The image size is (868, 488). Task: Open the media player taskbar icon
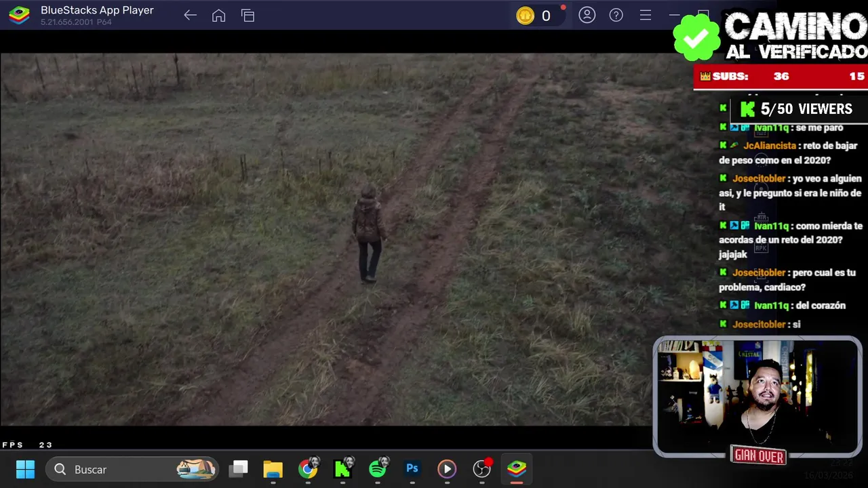point(446,469)
